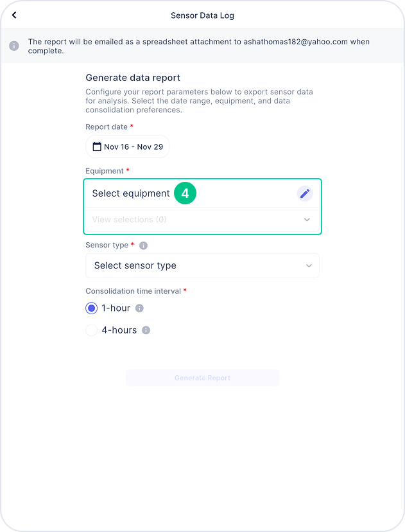Viewport: 405px width, 532px height.
Task: Click the info icon beside the email notice
Action: pos(14,46)
